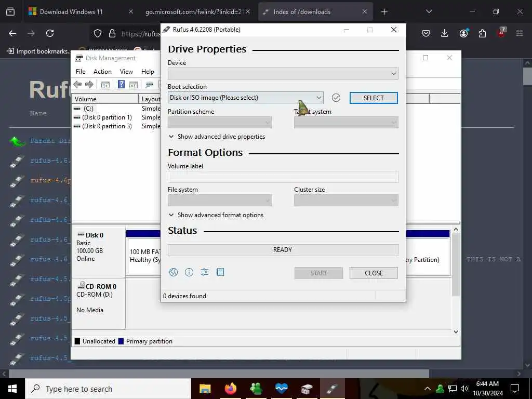Open new Firefox tab plus button

[384, 12]
